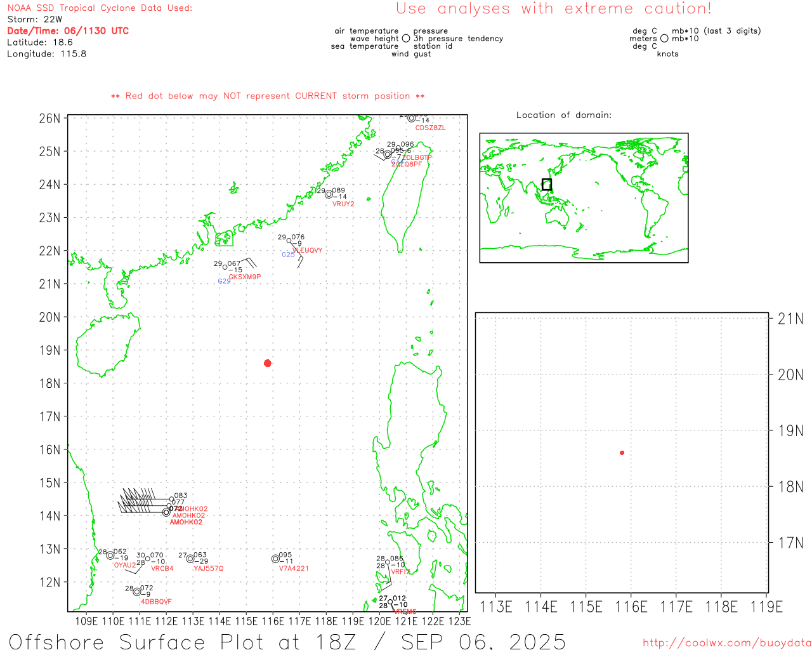Click 'NOAA SSD Tropical Cyclone Data Used' heading
The width and height of the screenshot is (812, 650).
tap(100, 8)
